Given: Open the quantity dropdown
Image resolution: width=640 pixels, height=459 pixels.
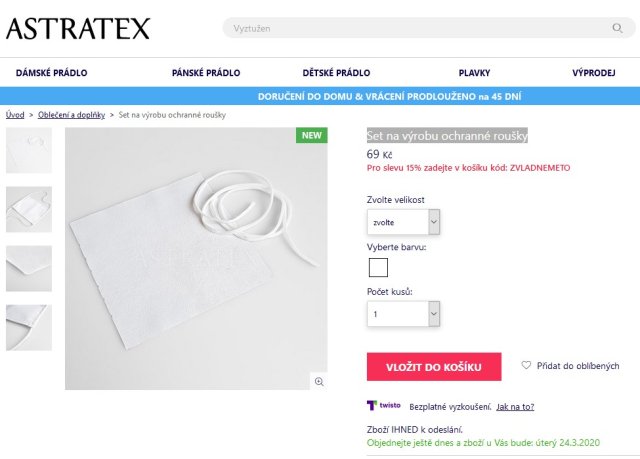Looking at the screenshot, I should (403, 314).
